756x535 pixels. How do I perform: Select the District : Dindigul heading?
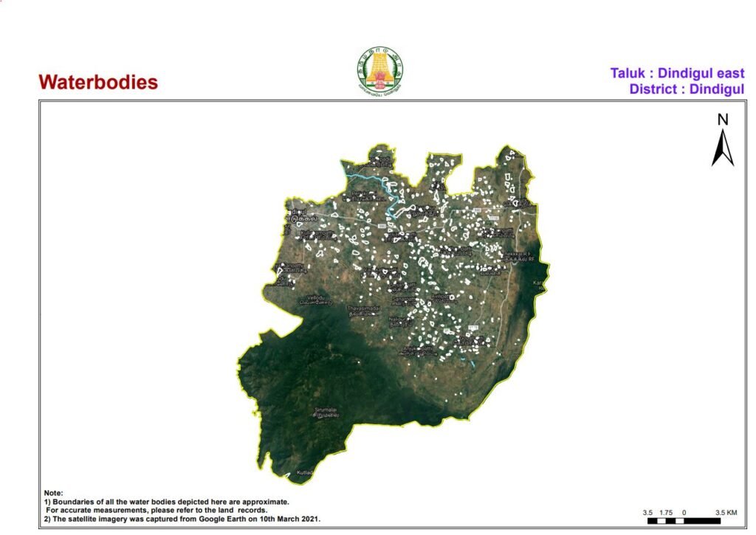[687, 89]
